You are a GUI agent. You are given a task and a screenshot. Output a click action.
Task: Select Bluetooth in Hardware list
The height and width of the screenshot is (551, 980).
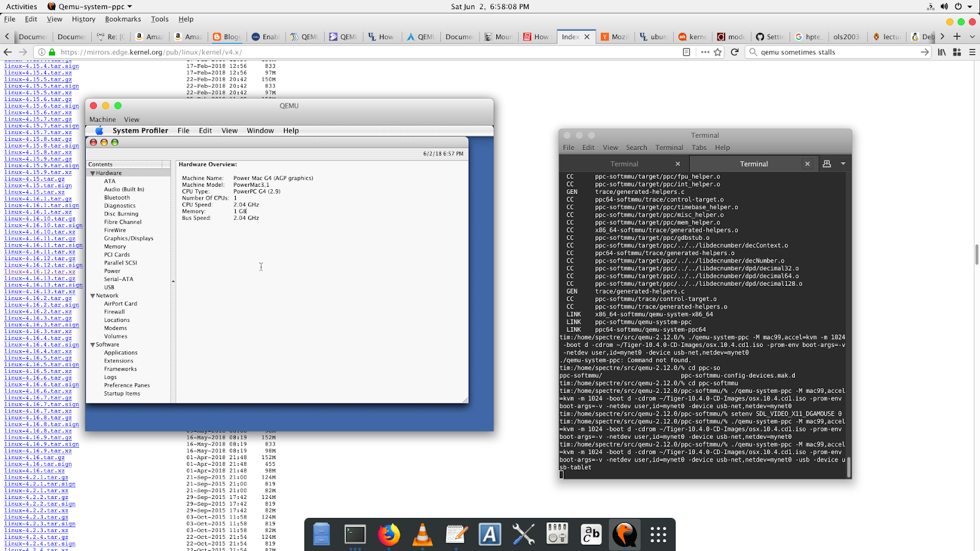point(117,198)
